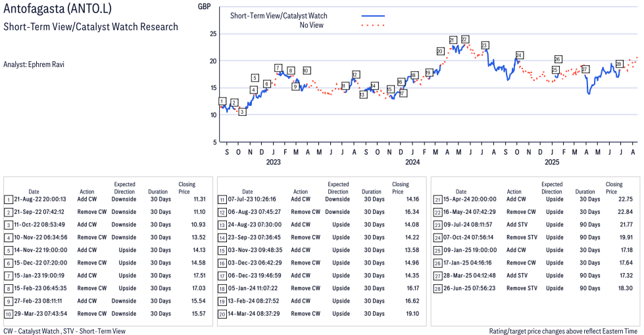Click table row date 07-Jul-23 10:26:16
Image resolution: width=644 pixels, height=335 pixels.
[252, 199]
